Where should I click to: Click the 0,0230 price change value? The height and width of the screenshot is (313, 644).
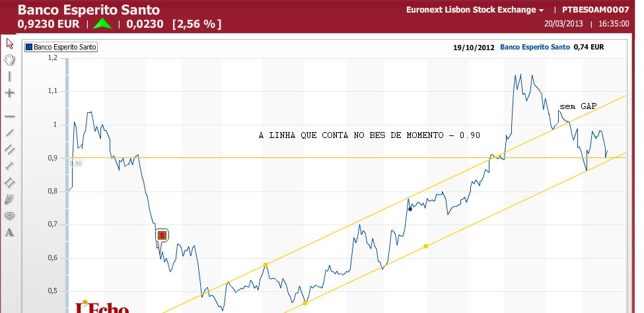pyautogui.click(x=145, y=24)
